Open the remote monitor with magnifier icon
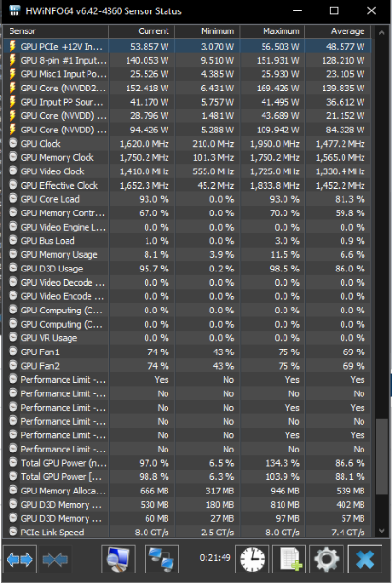Screen dimensions: 392x583 (118, 559)
